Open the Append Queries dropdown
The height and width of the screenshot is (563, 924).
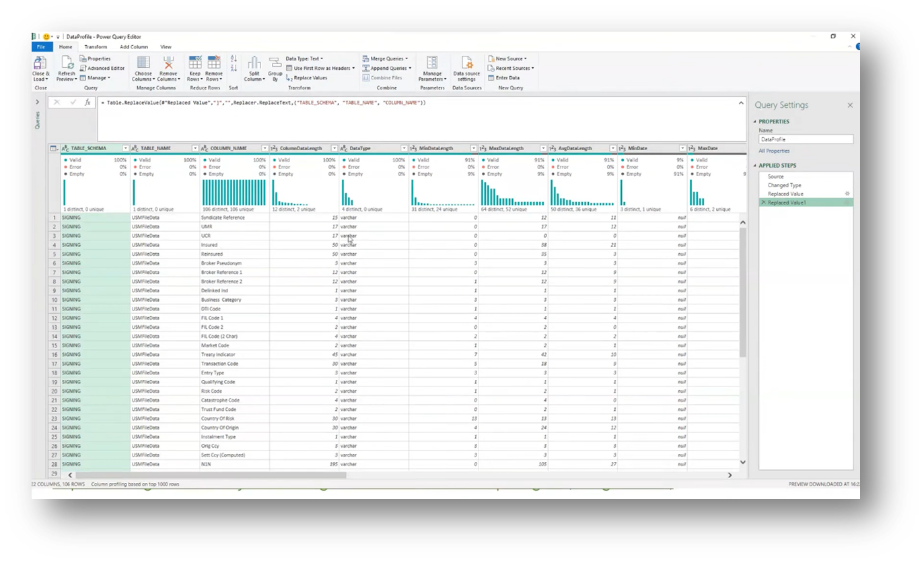click(x=386, y=68)
